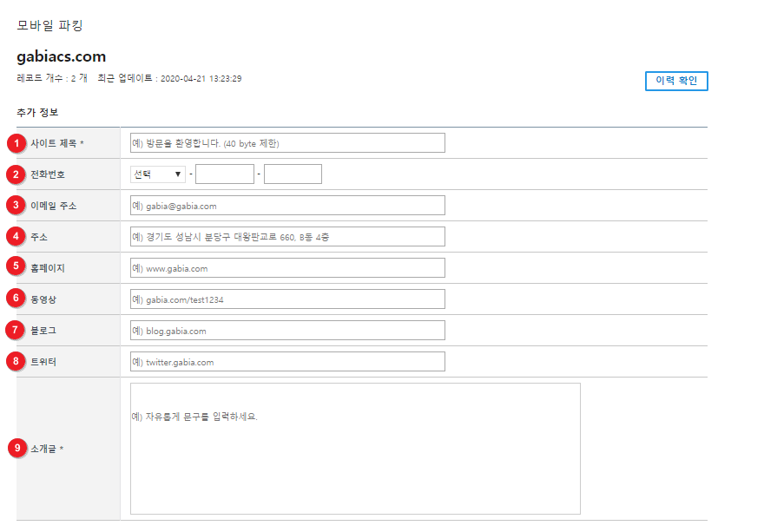Image resolution: width=764 pixels, height=532 pixels.
Task: Focus the 블로그 input field
Action: point(287,330)
